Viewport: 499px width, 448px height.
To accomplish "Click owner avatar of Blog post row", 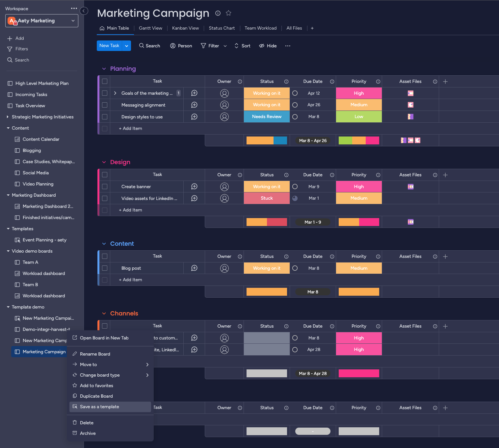I will pyautogui.click(x=224, y=268).
